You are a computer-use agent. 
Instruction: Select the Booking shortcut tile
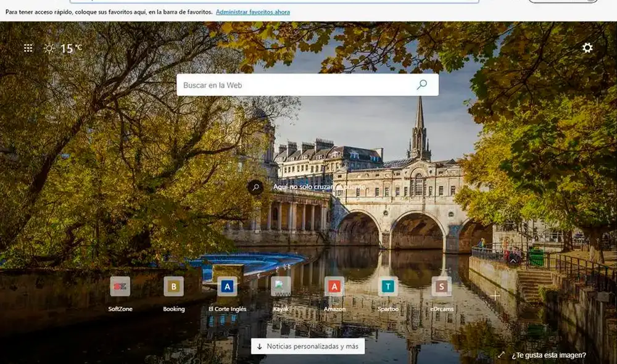tap(173, 286)
